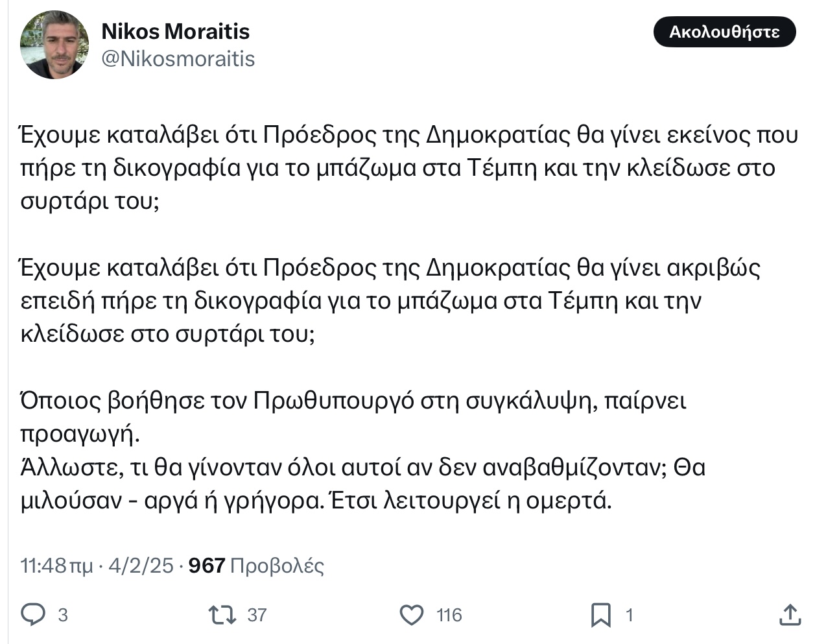
Task: Click the paragraph containing 'θα γίνει ακριβώς'
Action: 389,301
